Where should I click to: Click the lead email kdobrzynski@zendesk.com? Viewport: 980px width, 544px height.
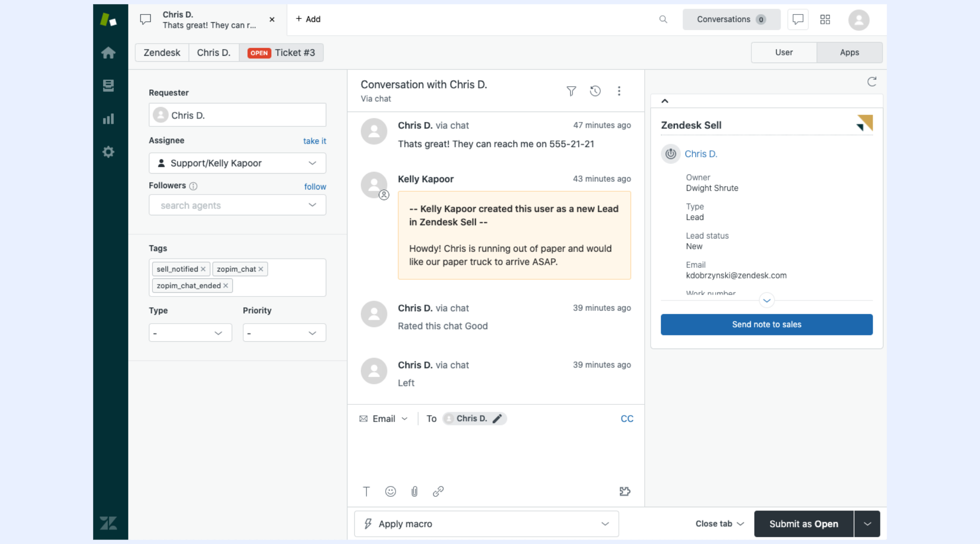(736, 276)
